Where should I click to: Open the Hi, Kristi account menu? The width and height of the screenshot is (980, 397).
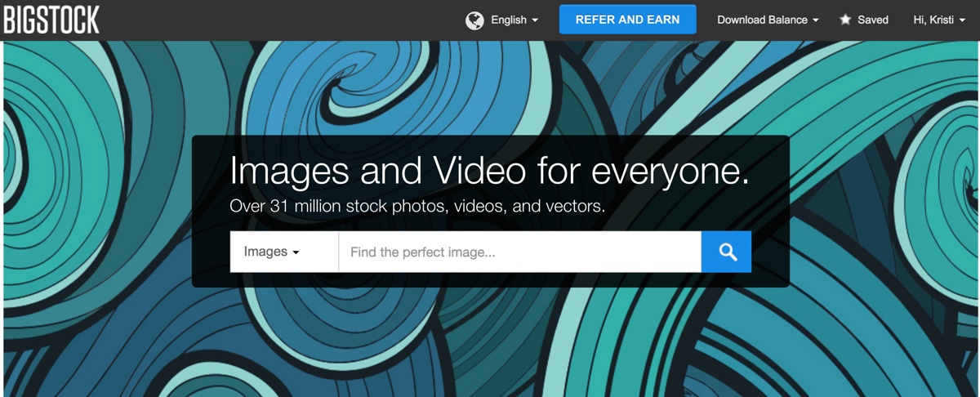(x=939, y=20)
